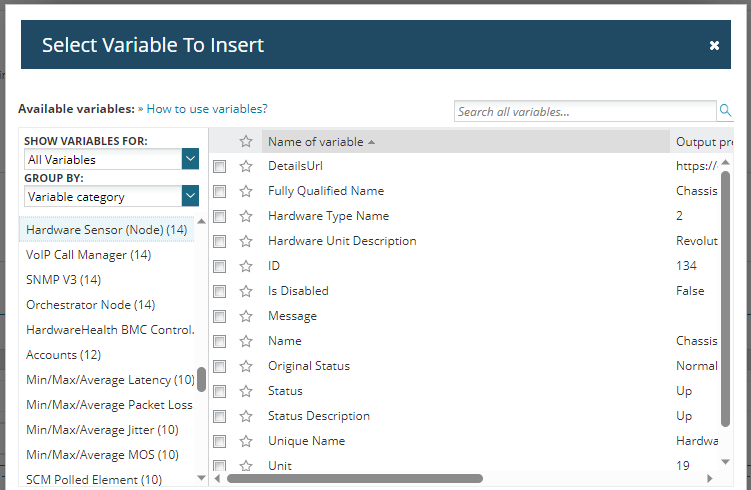The height and width of the screenshot is (490, 751).
Task: Star the DetailsUrl variable as favorite
Action: (x=246, y=166)
